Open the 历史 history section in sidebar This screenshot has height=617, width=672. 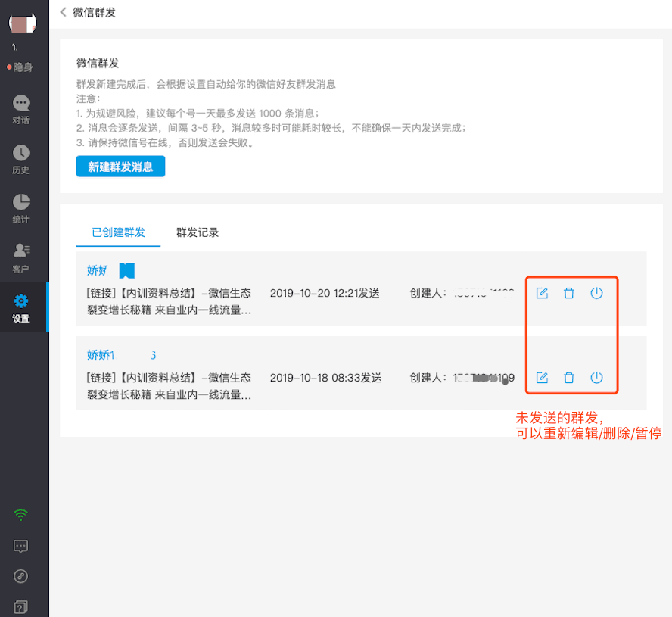pos(20,159)
